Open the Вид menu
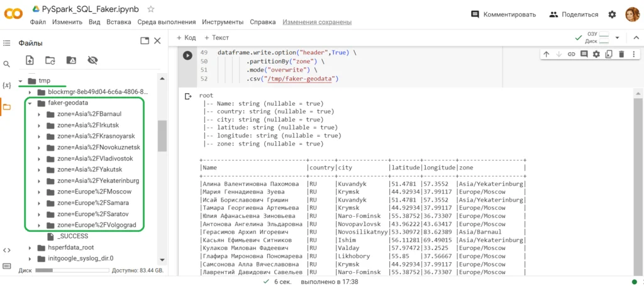Image resolution: width=644 pixels, height=286 pixels. [x=94, y=22]
